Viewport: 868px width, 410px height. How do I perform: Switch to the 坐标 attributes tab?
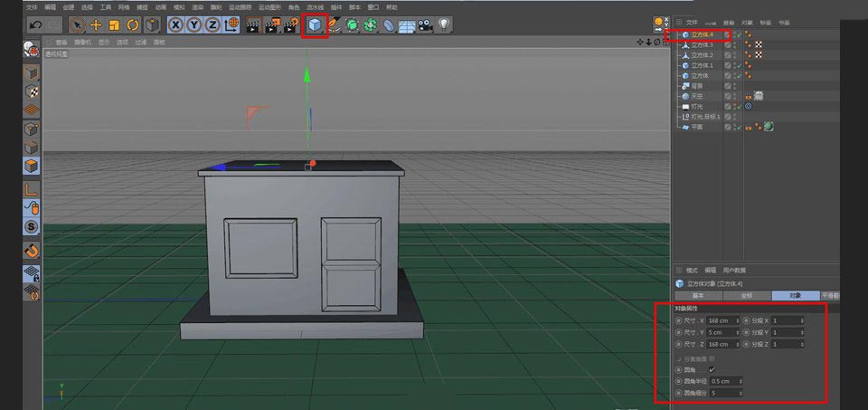[746, 296]
